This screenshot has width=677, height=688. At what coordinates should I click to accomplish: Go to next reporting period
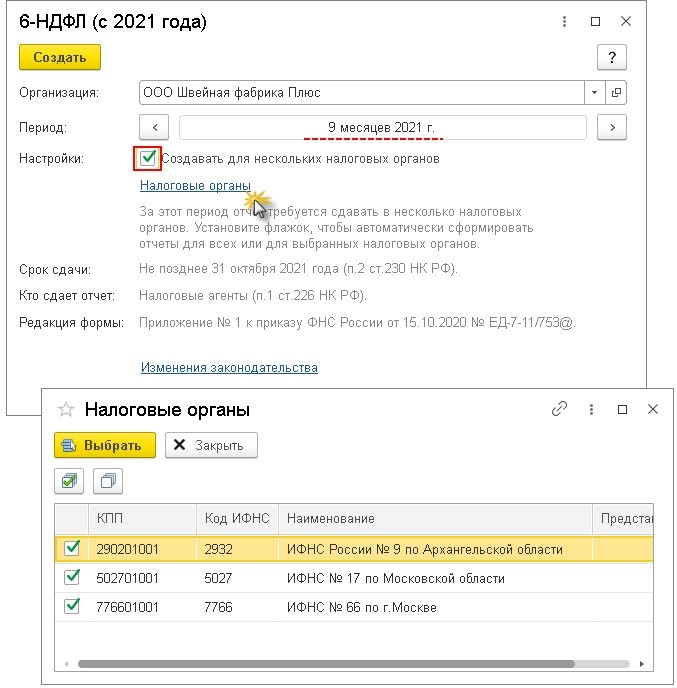pyautogui.click(x=611, y=127)
